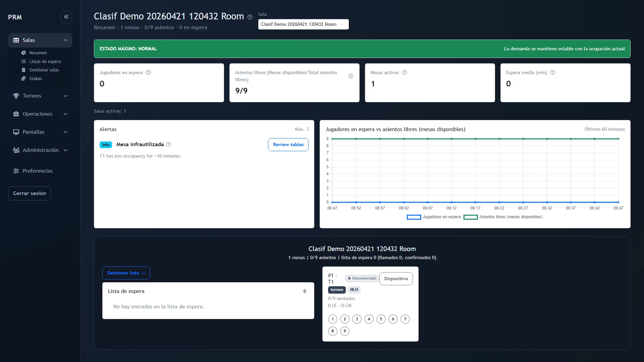Click the Desconectado status badge

click(x=362, y=278)
